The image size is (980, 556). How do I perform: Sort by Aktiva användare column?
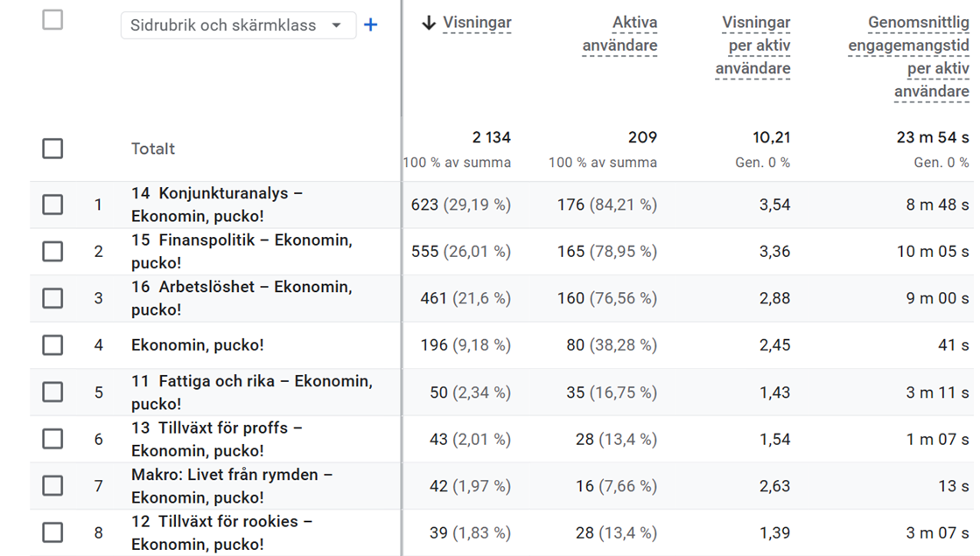[620, 34]
